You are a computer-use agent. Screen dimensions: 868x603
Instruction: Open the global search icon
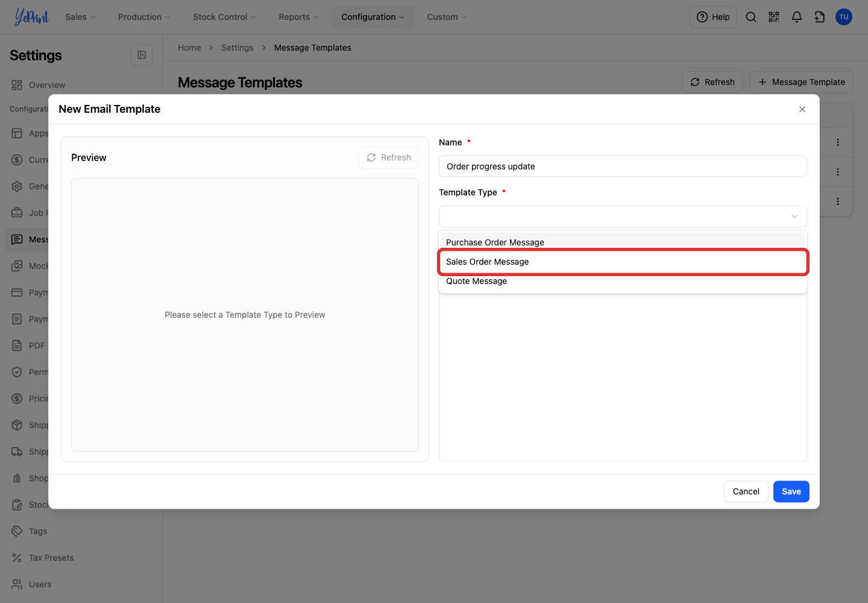click(751, 17)
